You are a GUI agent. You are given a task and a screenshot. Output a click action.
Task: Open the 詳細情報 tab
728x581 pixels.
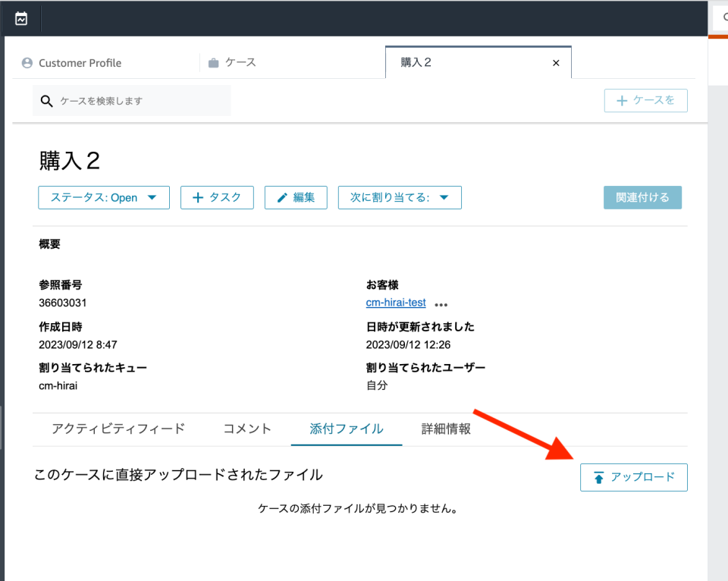tap(446, 429)
